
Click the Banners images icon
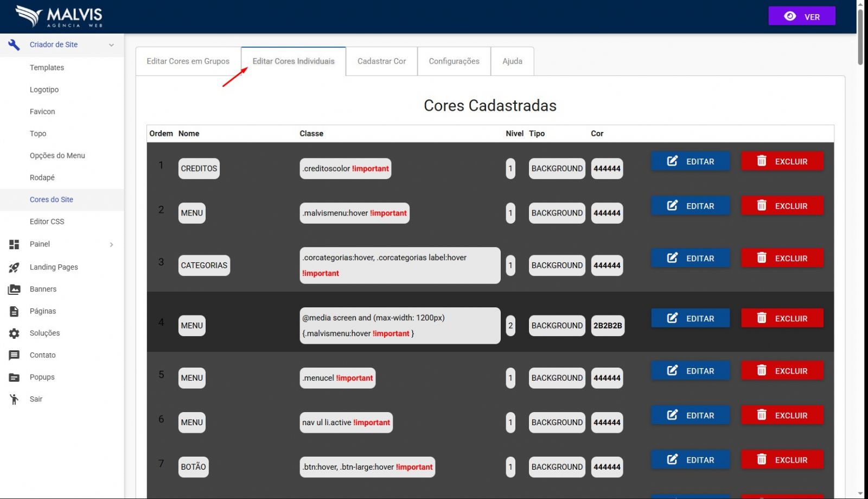coord(14,289)
